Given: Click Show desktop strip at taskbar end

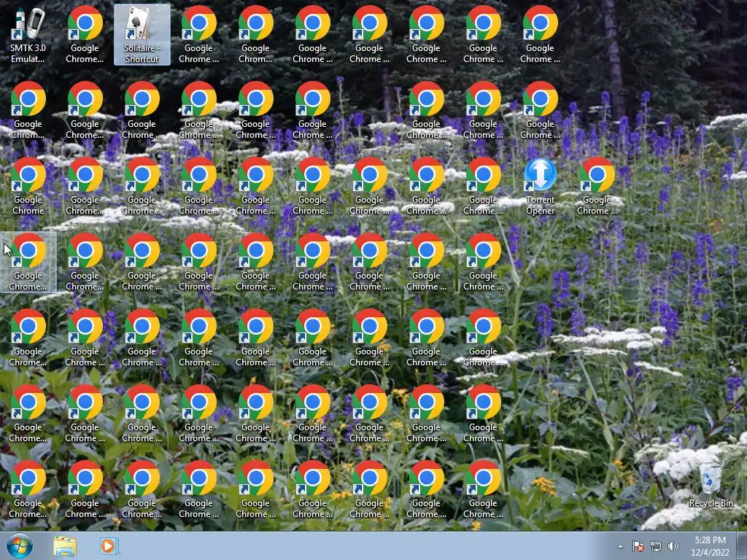Looking at the screenshot, I should click(x=742, y=546).
